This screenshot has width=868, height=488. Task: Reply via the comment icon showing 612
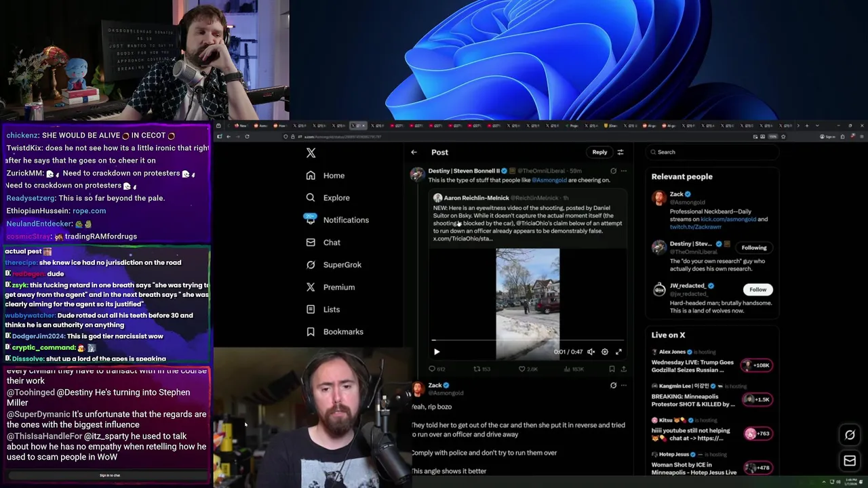pos(432,369)
